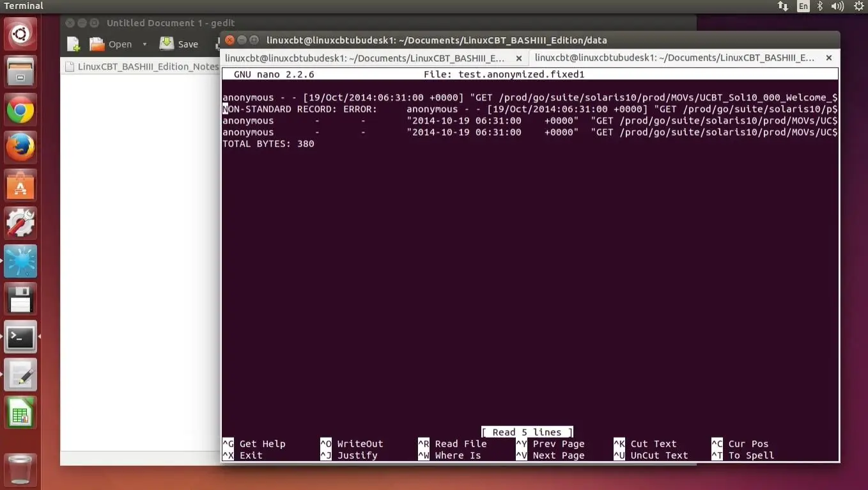Click the Open label in gedit toolbar
868x490 pixels.
[x=120, y=44]
